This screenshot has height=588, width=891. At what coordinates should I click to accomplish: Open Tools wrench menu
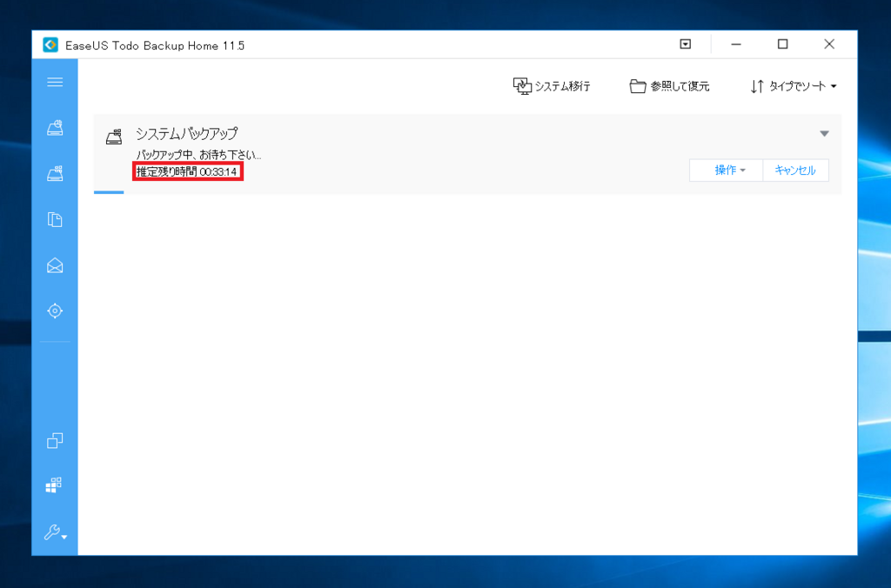(55, 532)
